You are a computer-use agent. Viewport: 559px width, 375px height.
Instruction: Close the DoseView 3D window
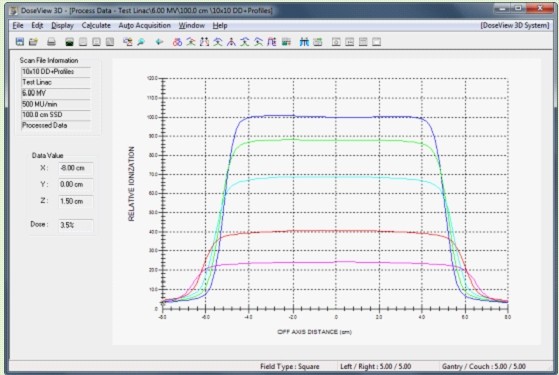point(540,8)
